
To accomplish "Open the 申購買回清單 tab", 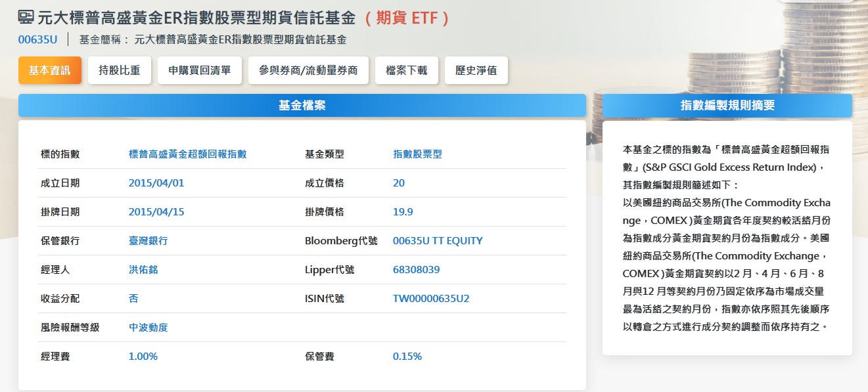I will (x=200, y=70).
